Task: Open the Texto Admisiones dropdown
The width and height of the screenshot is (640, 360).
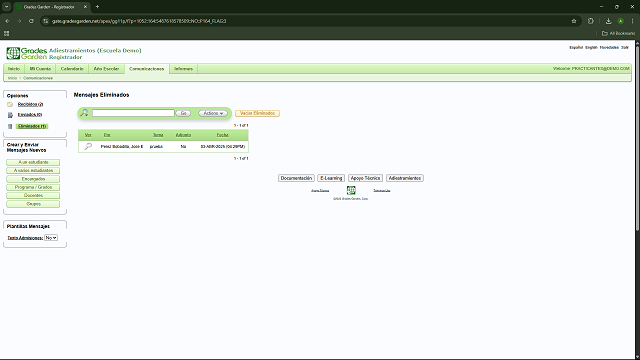Action: [51, 238]
